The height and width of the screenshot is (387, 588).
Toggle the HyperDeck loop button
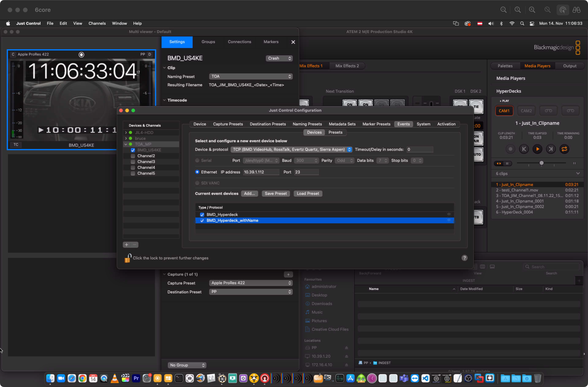[x=564, y=149]
